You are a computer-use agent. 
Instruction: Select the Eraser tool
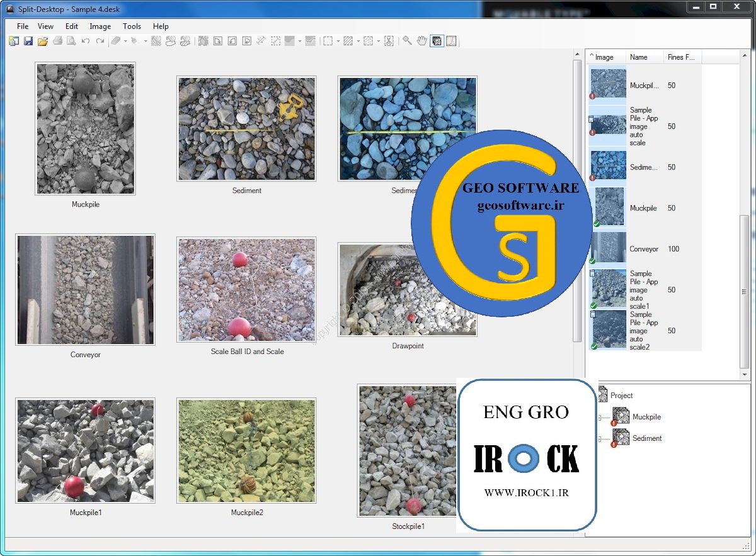tap(115, 41)
